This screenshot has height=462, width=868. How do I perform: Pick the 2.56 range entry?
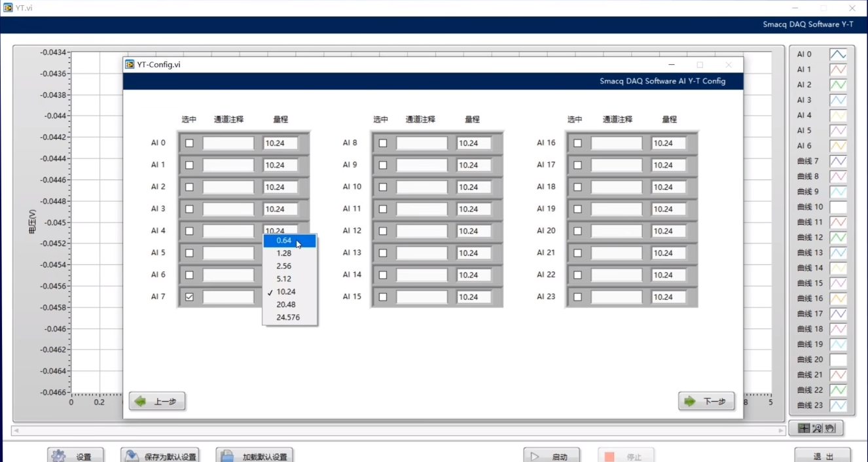click(x=289, y=266)
